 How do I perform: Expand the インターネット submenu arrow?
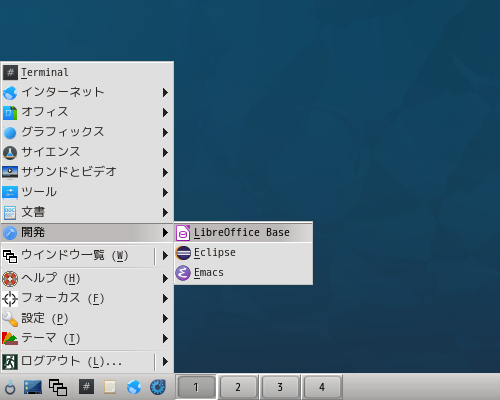165,92
